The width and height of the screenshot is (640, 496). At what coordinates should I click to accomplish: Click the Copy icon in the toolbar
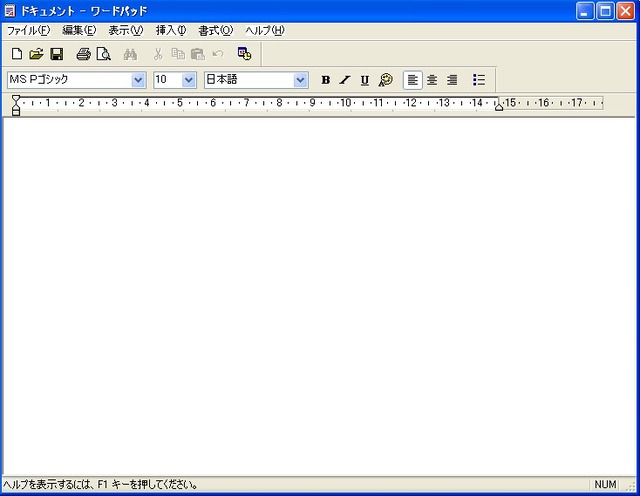[178, 53]
